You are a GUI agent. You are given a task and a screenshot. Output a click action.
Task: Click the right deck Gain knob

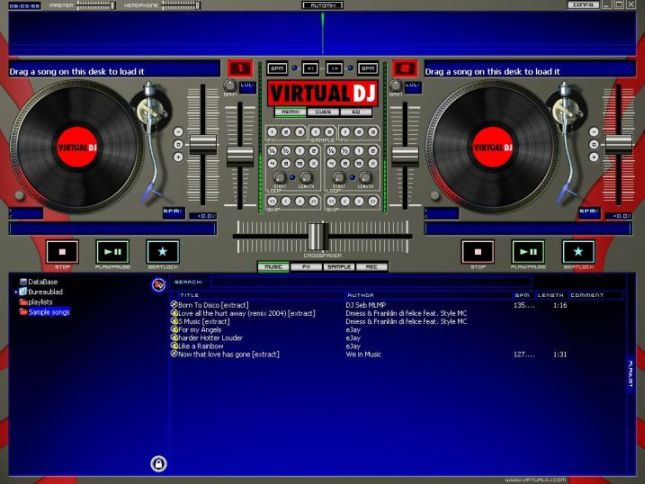[396, 86]
